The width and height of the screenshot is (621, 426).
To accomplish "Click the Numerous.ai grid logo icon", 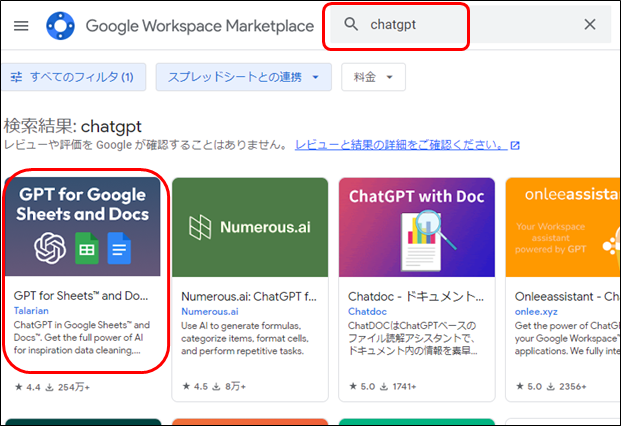I will click(200, 227).
